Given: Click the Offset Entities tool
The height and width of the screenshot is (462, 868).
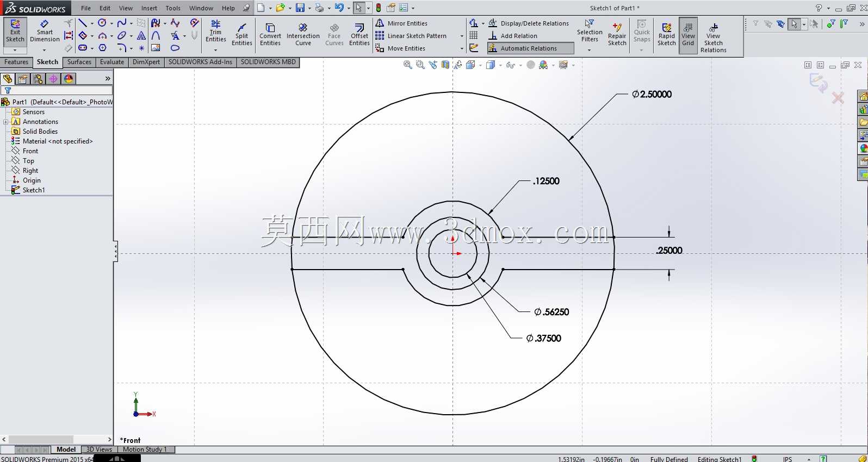Looking at the screenshot, I should pos(359,34).
